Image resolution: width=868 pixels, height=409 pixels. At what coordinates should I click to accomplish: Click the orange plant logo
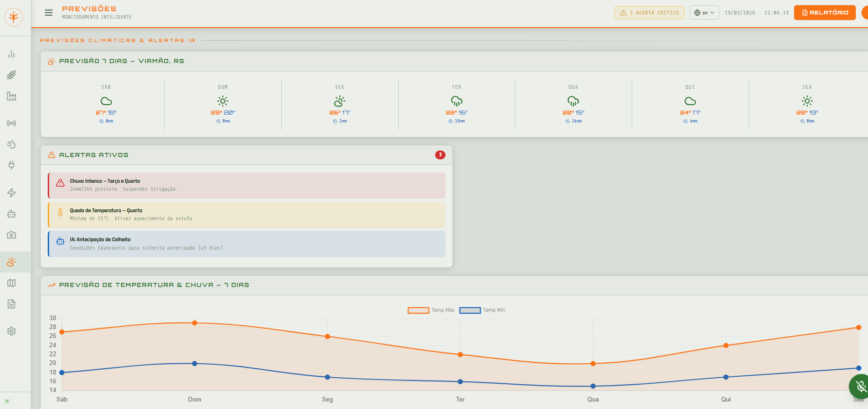coord(14,17)
